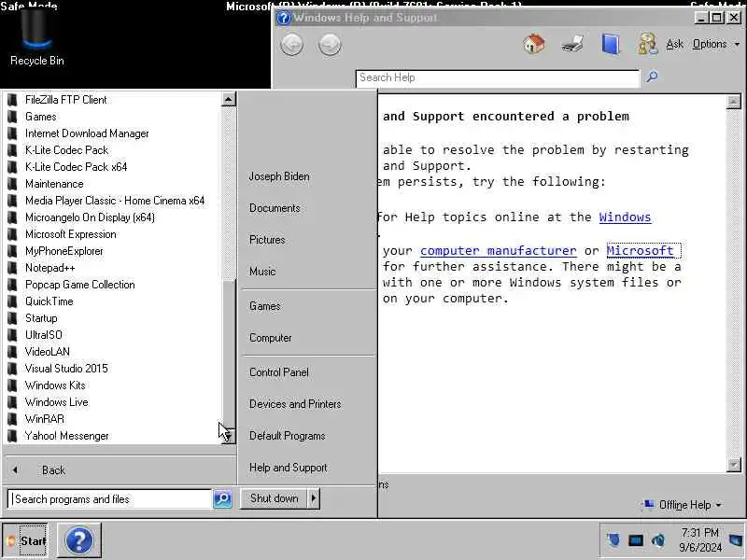Follow the Windows website link
747x560 pixels.
tap(625, 217)
